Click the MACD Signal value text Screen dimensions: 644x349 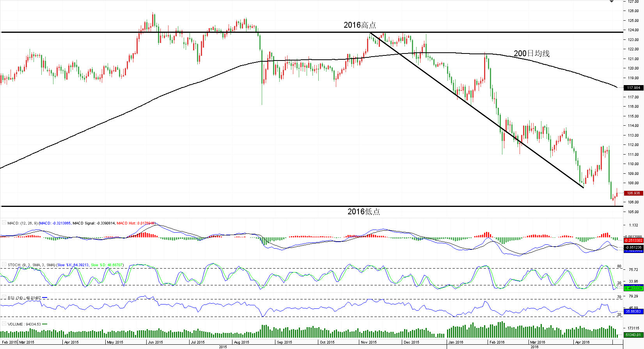coord(94,223)
